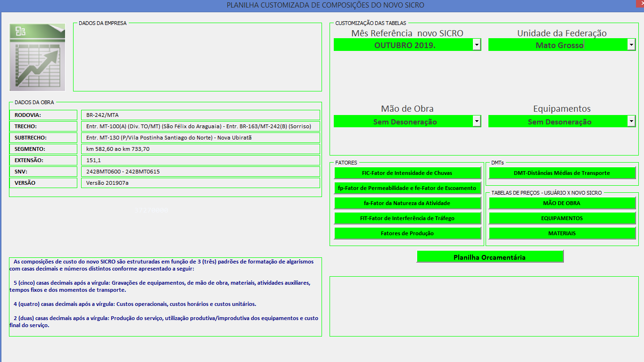The image size is (644, 362).
Task: Click the RODOVIA: label
Action: (43, 115)
